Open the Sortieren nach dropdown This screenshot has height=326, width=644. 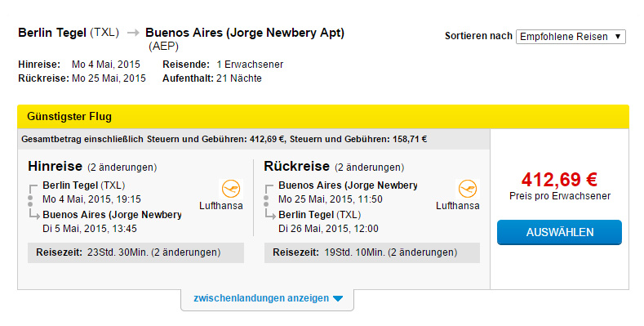tap(571, 37)
